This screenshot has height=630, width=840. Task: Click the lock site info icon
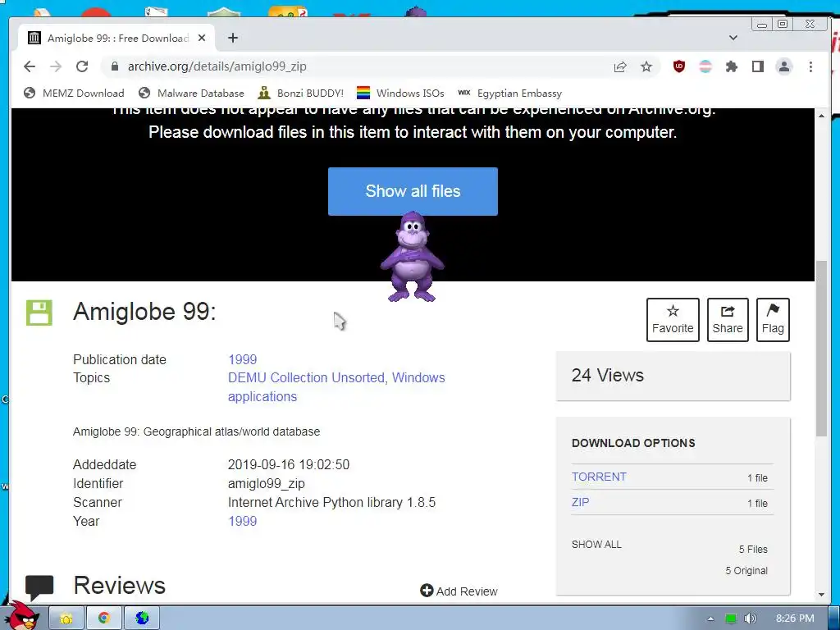pos(114,66)
